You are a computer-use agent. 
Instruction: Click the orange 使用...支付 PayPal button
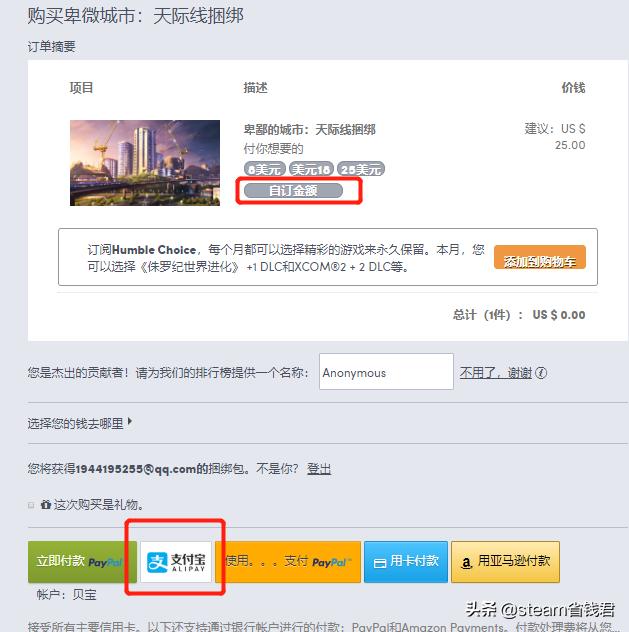288,562
